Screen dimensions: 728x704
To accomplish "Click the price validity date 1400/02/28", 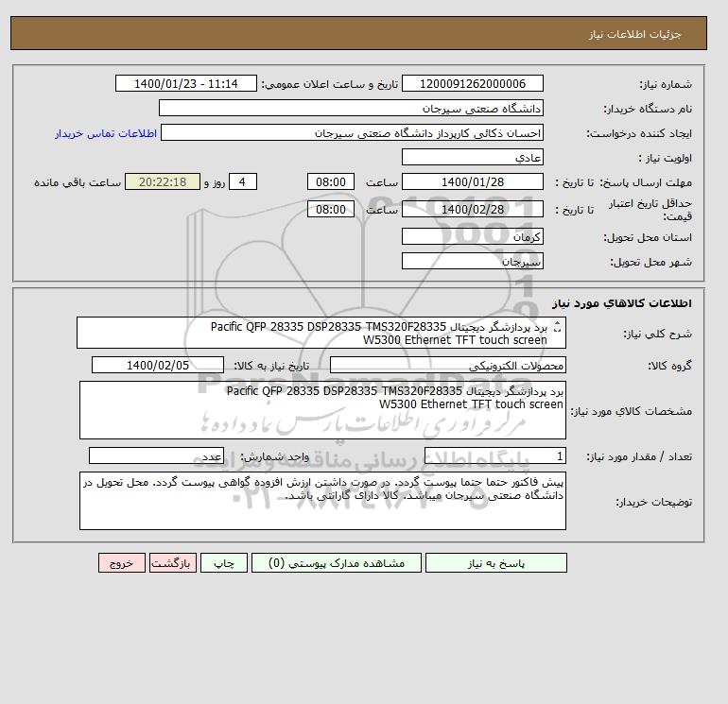I will (472, 209).
